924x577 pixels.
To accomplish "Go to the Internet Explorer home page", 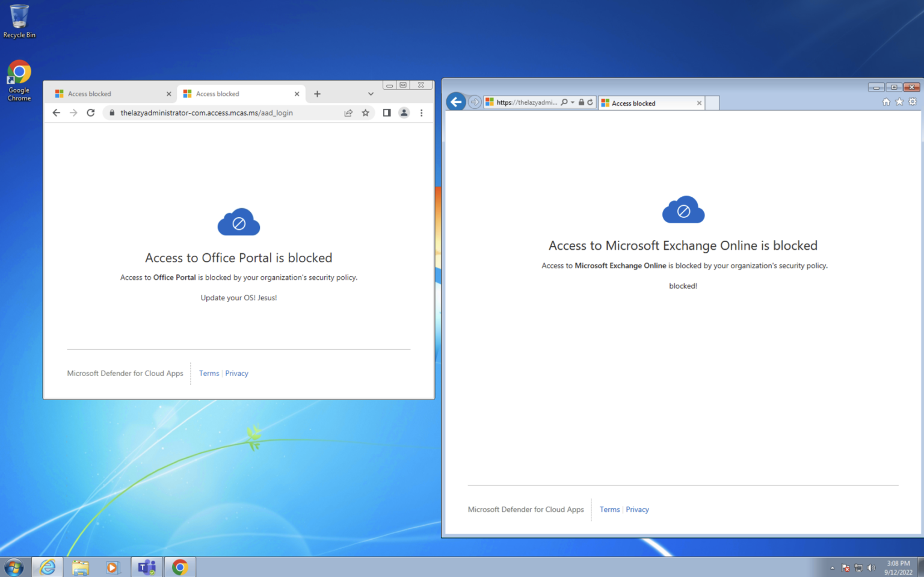I will coord(886,102).
